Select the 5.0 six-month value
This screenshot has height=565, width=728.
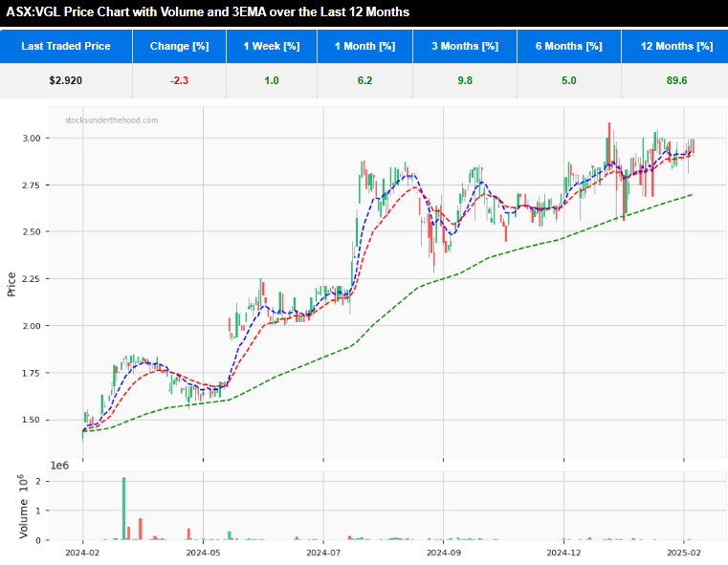coord(569,80)
